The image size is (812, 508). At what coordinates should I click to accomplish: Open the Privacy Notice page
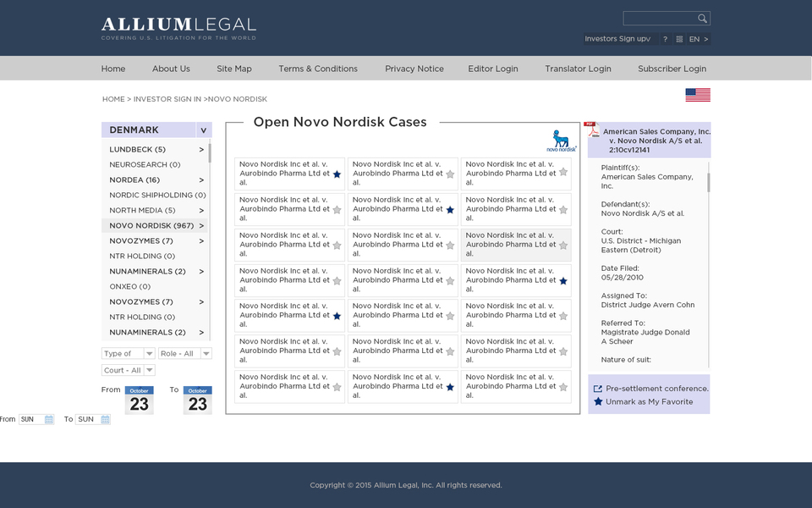pos(414,69)
